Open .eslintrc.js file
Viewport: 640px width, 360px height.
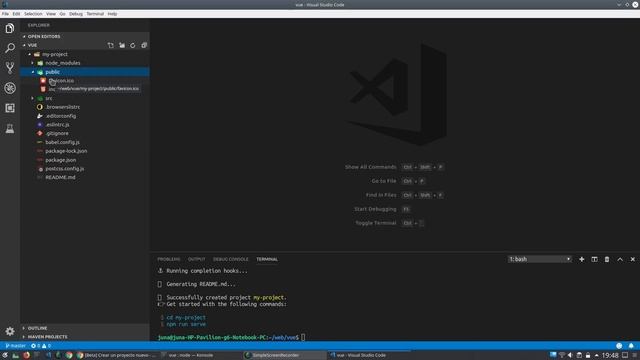[85, 124]
